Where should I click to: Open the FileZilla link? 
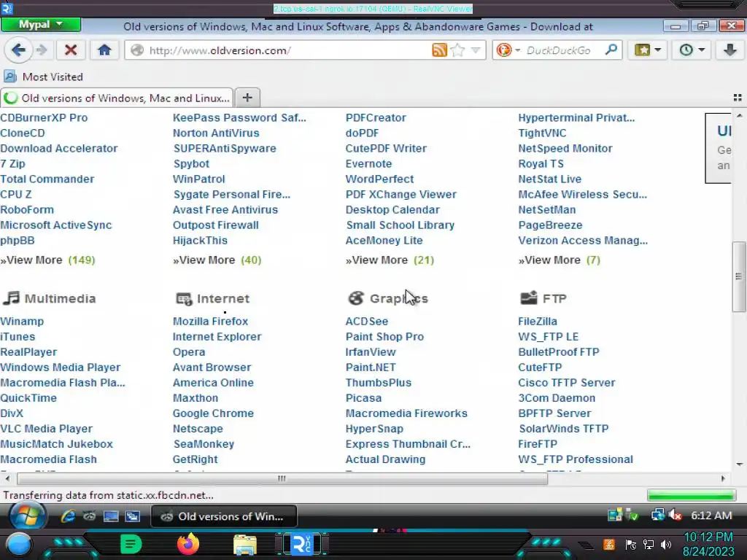(x=538, y=322)
